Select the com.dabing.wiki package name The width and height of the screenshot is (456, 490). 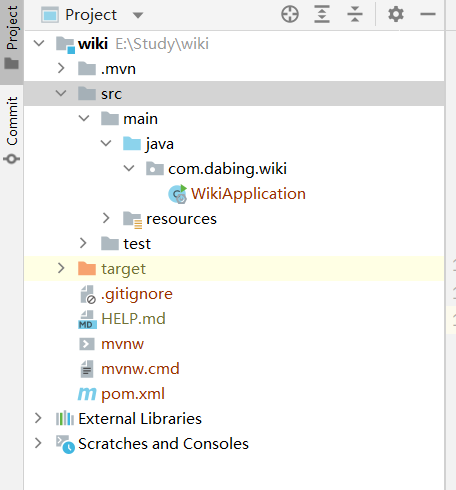tap(227, 169)
